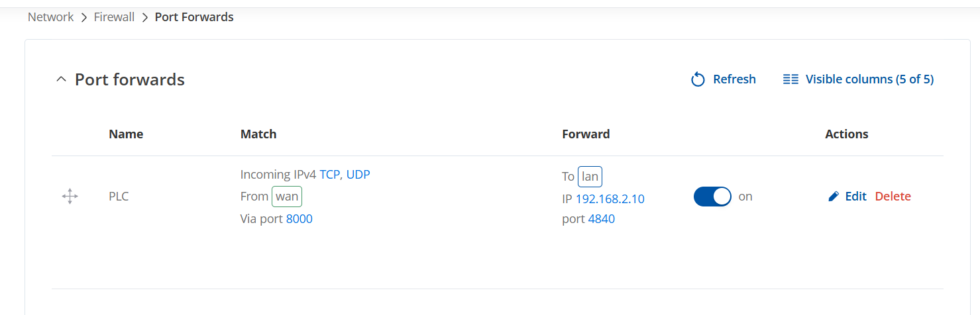
Task: Disable the PLC port forward toggle
Action: (712, 197)
